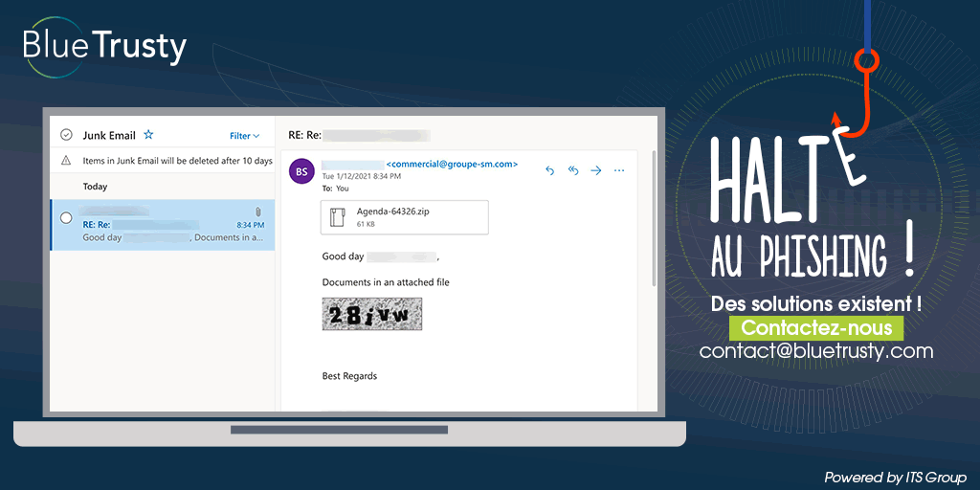This screenshot has width=980, height=490.
Task: Click the 'Tue 1/12/2021 8:34 PM' timestamp
Action: (x=361, y=176)
